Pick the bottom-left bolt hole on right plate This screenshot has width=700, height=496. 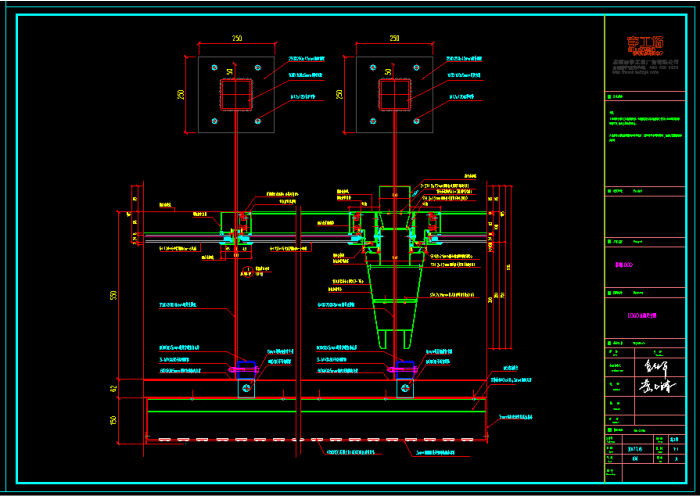click(372, 122)
